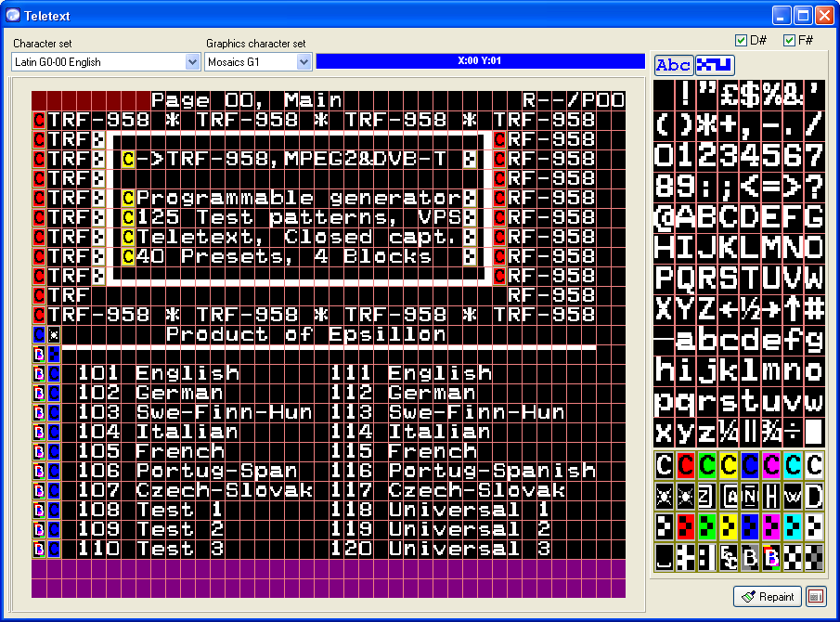The height and width of the screenshot is (622, 840).
Task: Click 'Product of Epsillon' text line
Action: pyautogui.click(x=306, y=334)
